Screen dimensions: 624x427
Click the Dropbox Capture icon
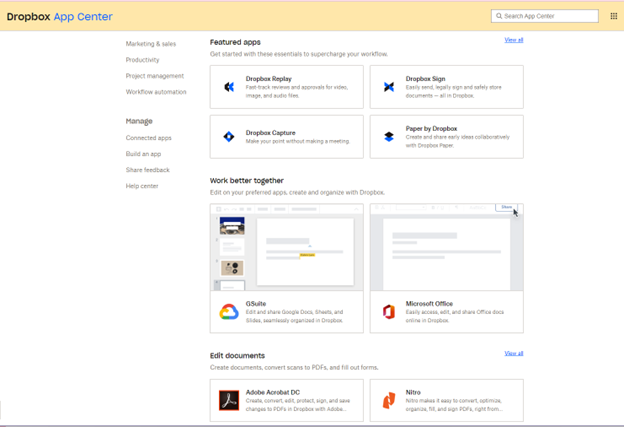tap(229, 137)
